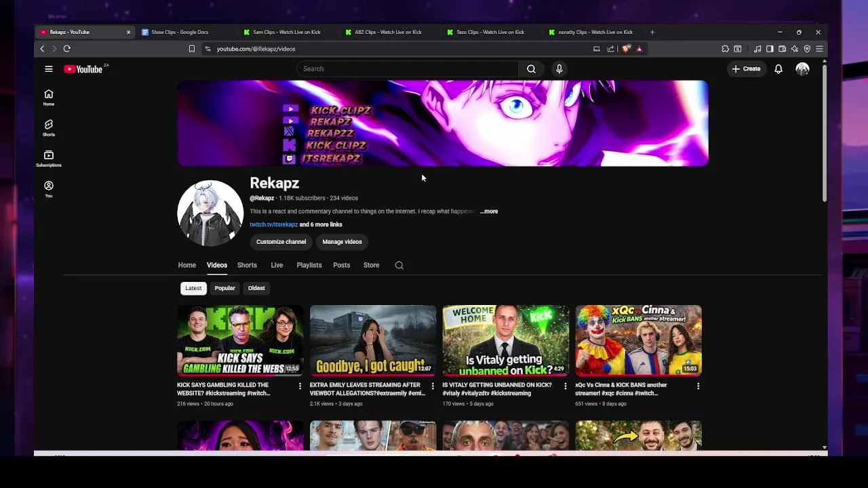Open YouTube notifications bell
The width and height of the screenshot is (868, 488).
pos(778,68)
